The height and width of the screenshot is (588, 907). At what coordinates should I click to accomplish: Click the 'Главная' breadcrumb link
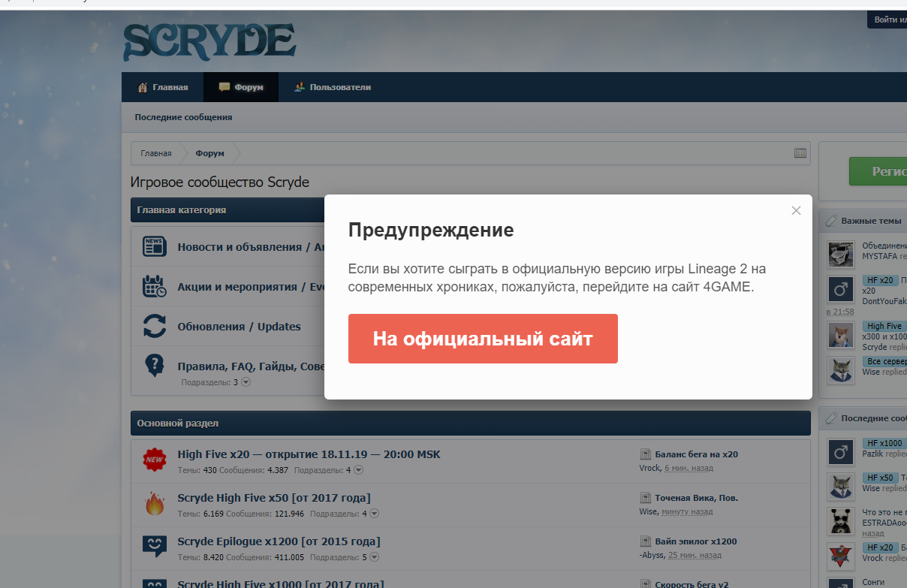[156, 153]
